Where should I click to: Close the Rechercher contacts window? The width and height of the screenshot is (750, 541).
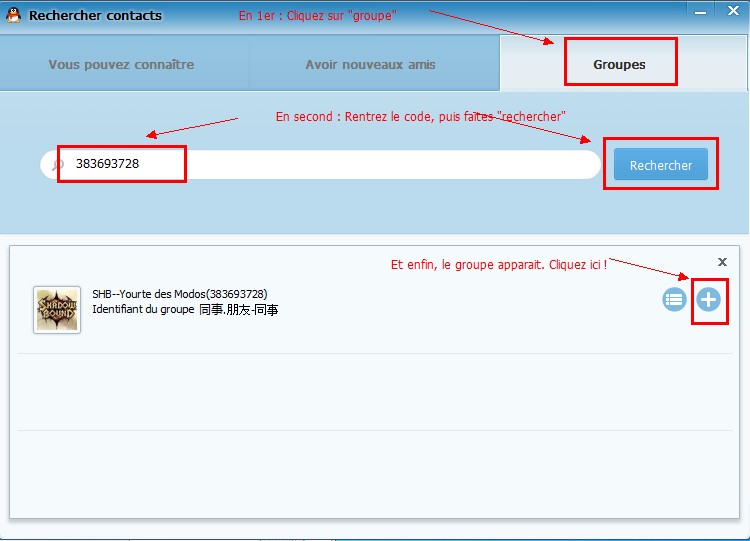tap(731, 10)
